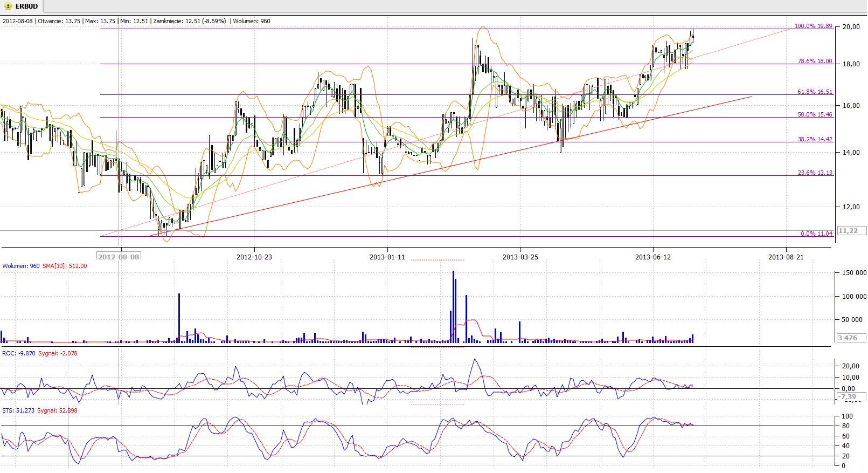
Task: Click the -7,39 ROC cursor value box
Action: point(851,396)
